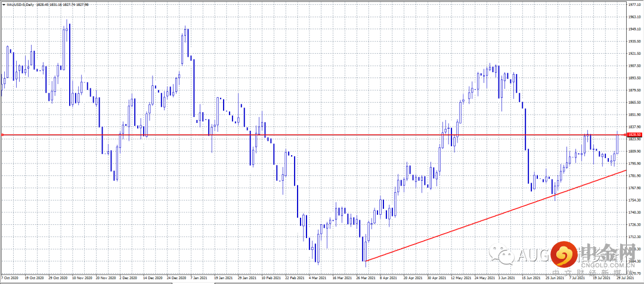
Task: Click the 1963.10 price scale label
Action: coord(635,17)
